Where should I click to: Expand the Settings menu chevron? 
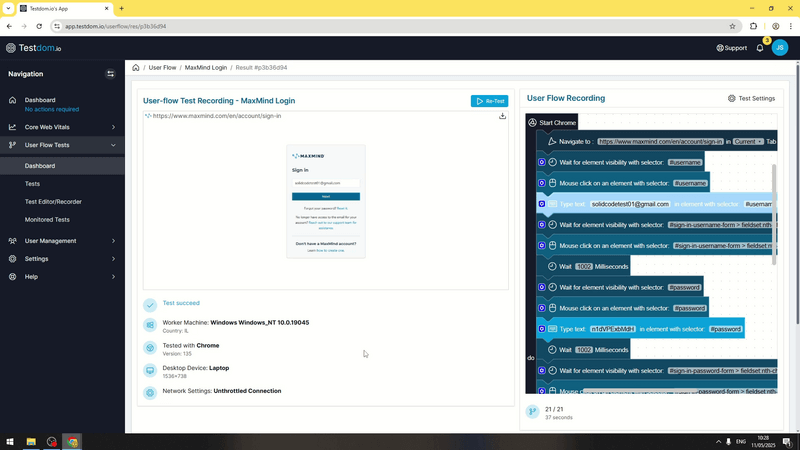(113, 259)
